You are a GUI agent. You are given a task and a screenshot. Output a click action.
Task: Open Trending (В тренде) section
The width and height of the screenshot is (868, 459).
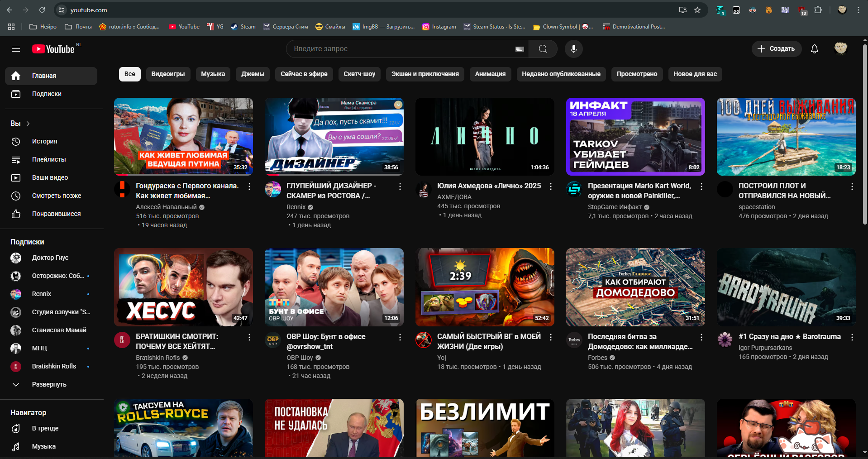45,428
